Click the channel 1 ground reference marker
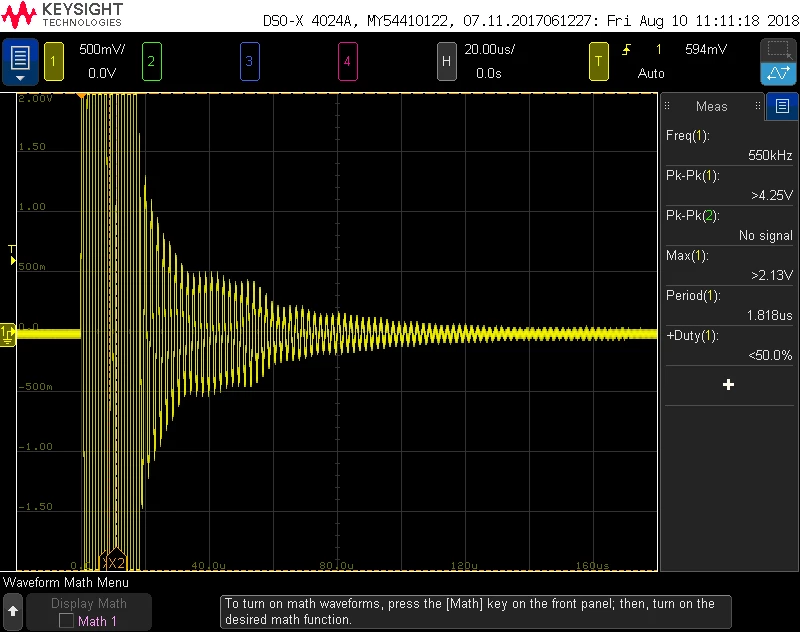The height and width of the screenshot is (632, 800). click(x=8, y=335)
